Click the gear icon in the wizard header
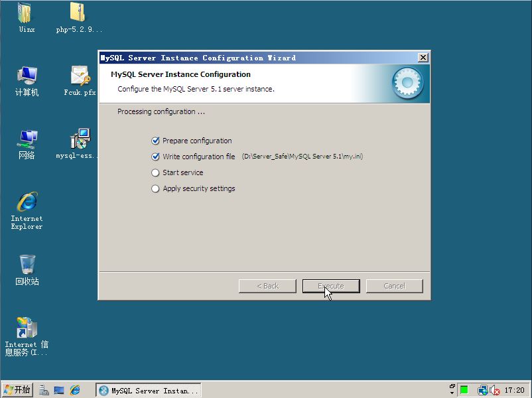This screenshot has width=532, height=398. 407,83
